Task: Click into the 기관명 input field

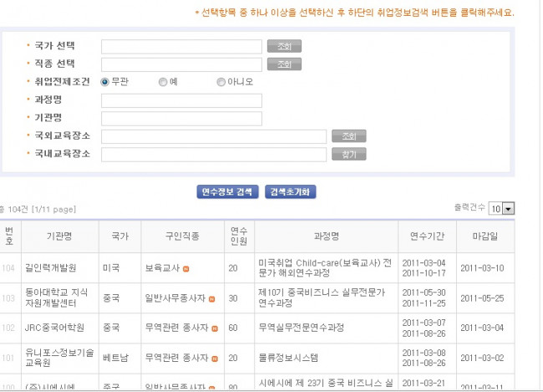Action: pyautogui.click(x=181, y=118)
